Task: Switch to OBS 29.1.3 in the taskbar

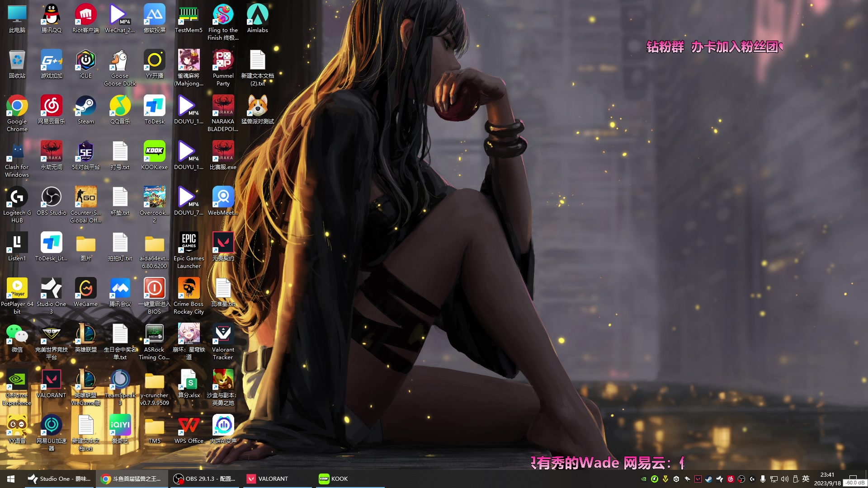Action: coord(205,479)
